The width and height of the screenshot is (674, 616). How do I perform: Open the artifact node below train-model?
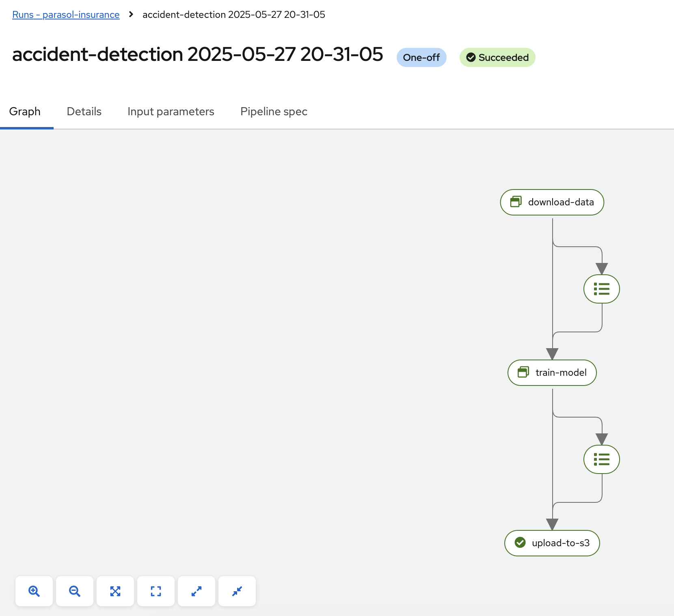tap(602, 459)
